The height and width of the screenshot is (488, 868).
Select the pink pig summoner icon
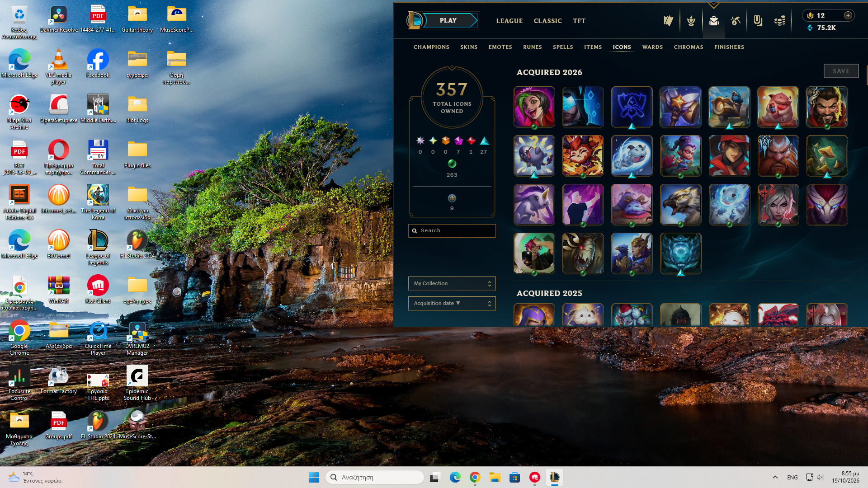pyautogui.click(x=778, y=107)
